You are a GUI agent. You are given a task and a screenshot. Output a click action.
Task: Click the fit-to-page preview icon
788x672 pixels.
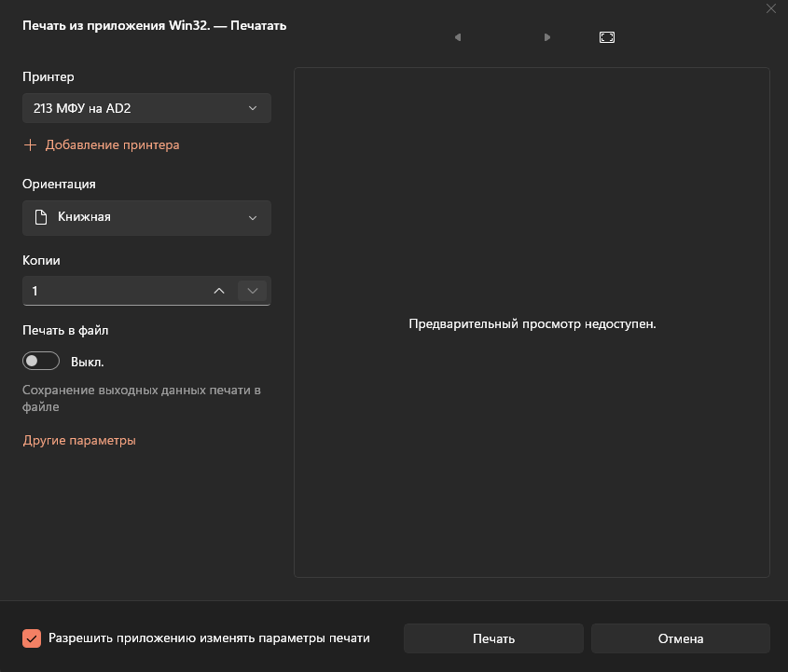click(x=607, y=37)
